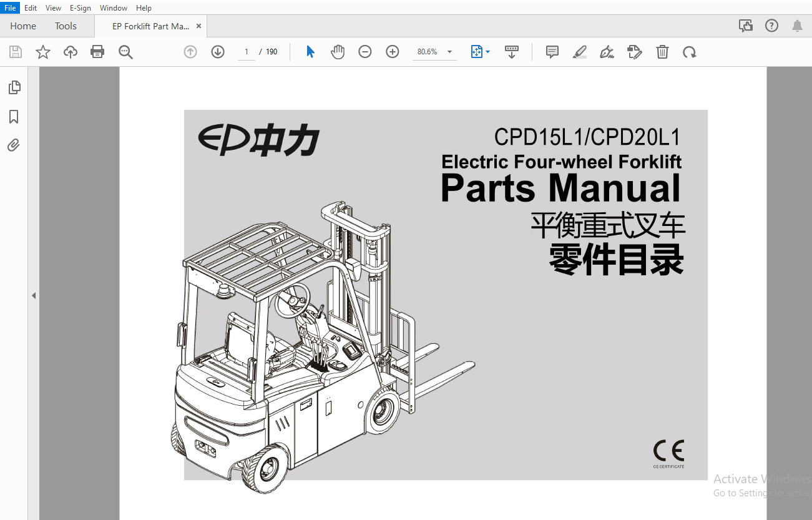Click the scrolling mode keyboard icon
Screen dimensions: 812x520
[x=512, y=52]
